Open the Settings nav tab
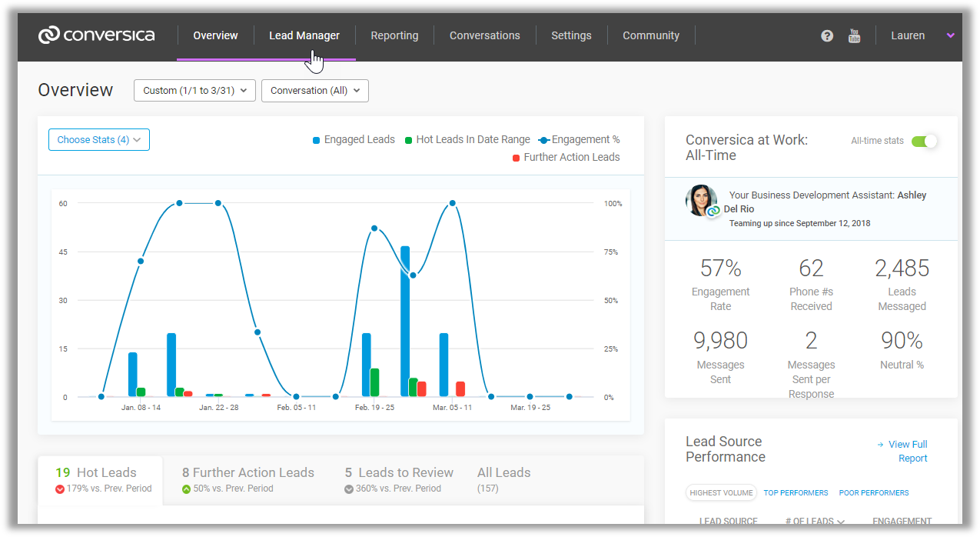 click(x=571, y=35)
